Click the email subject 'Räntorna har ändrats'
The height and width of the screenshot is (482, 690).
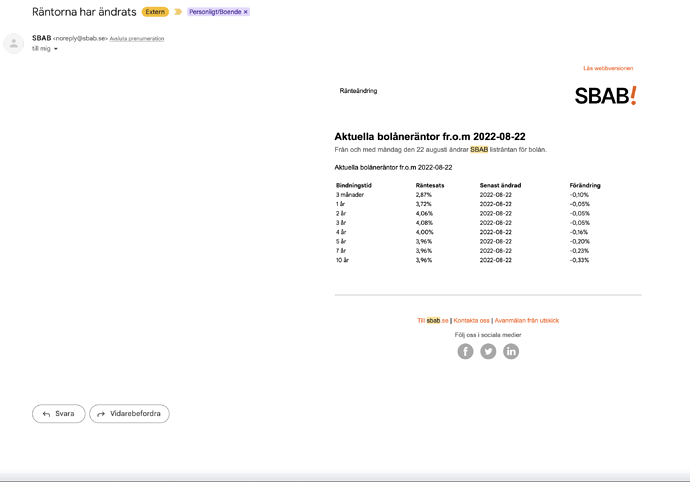point(84,12)
